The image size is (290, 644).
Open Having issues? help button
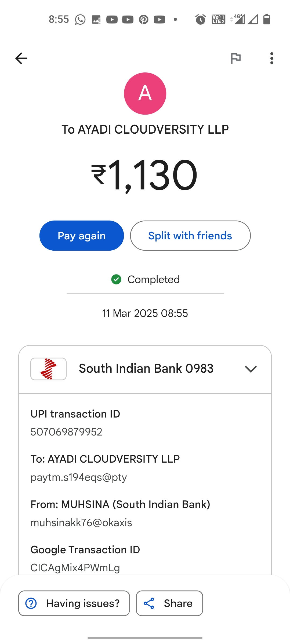74,603
